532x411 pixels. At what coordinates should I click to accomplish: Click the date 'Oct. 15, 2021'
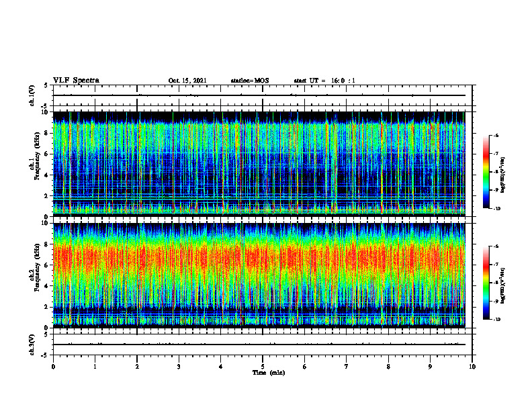click(x=187, y=81)
